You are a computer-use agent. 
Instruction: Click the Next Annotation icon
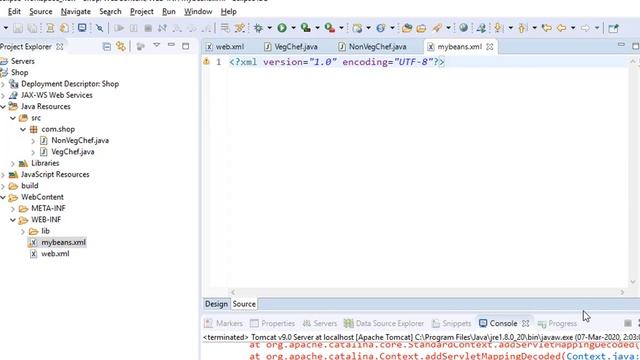point(498,28)
